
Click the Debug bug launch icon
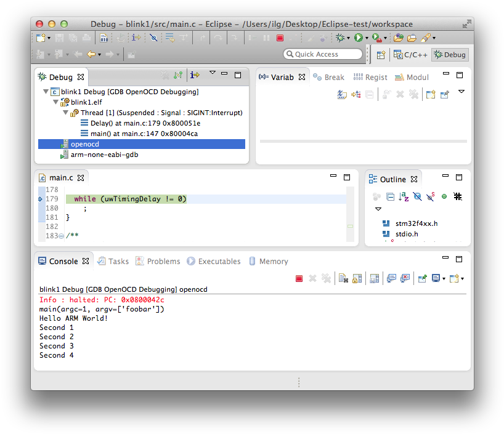point(339,38)
